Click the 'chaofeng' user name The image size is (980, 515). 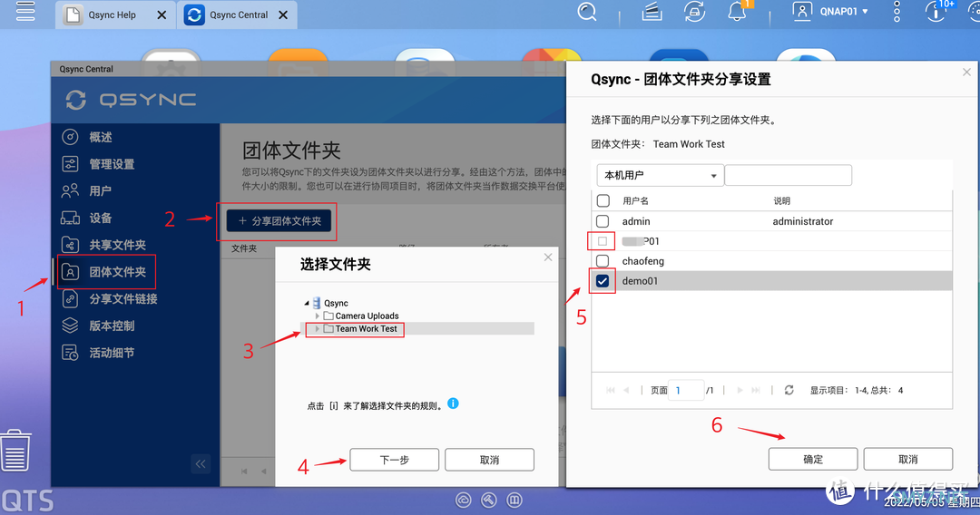(643, 261)
